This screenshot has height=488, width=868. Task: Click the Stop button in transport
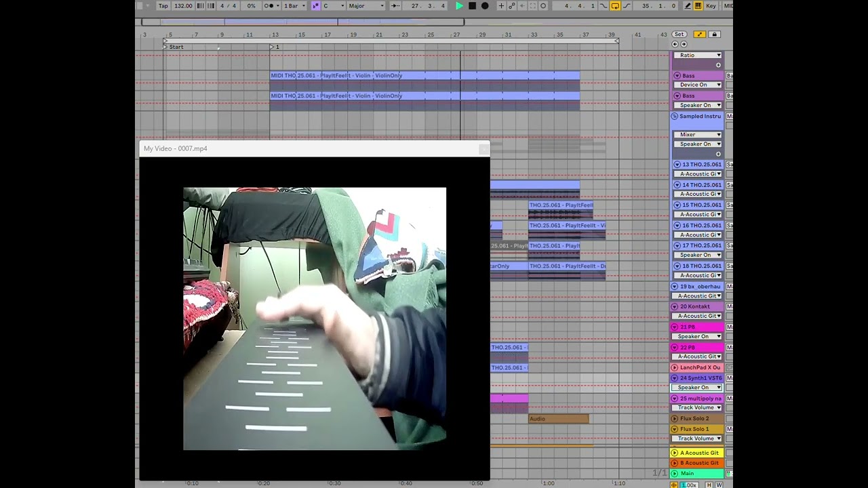coord(472,5)
